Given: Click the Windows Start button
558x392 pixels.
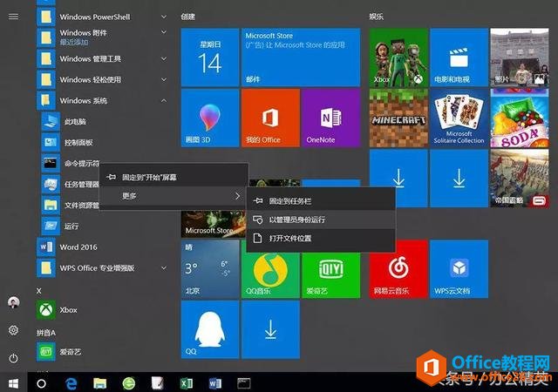Looking at the screenshot, I should point(14,383).
